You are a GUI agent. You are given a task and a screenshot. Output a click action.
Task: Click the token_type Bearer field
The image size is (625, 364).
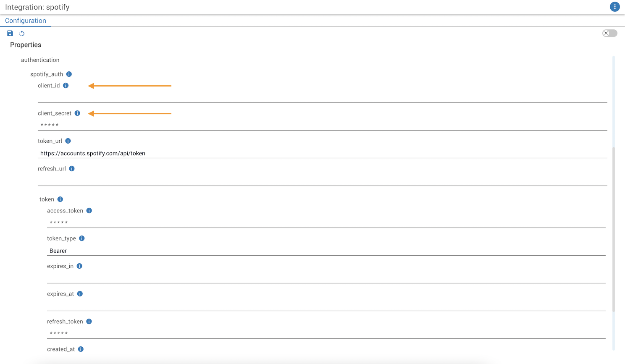click(326, 251)
